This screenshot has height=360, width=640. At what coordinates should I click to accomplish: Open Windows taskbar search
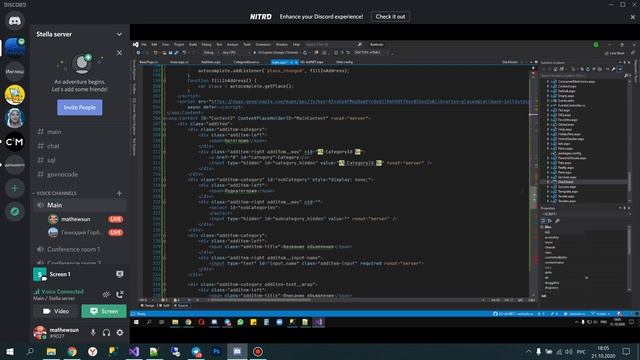pyautogui.click(x=30, y=351)
